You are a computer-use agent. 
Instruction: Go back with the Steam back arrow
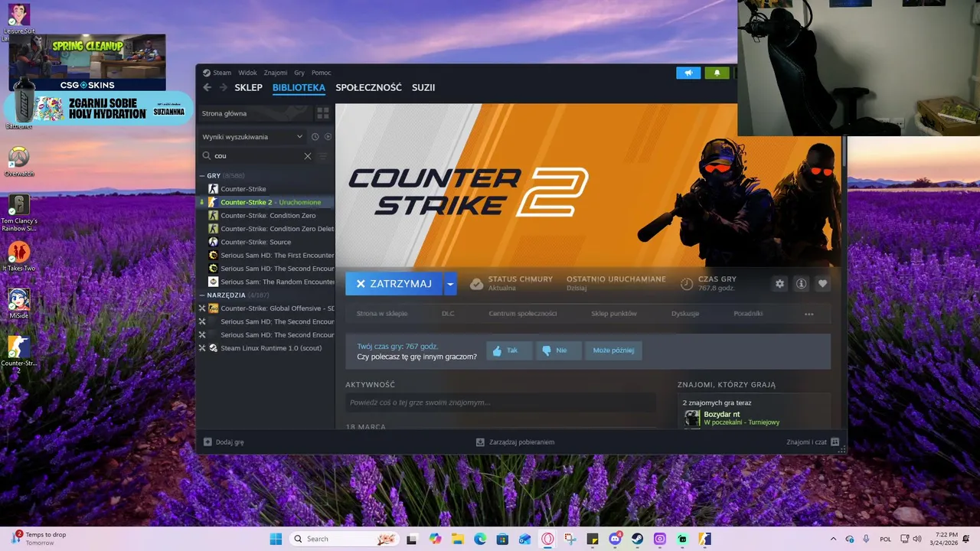coord(207,87)
